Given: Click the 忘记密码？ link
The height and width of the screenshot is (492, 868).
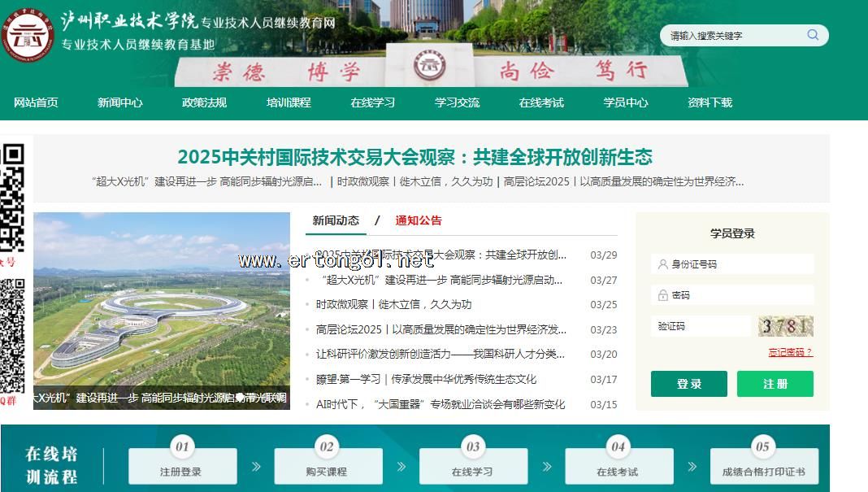Looking at the screenshot, I should pos(790,352).
